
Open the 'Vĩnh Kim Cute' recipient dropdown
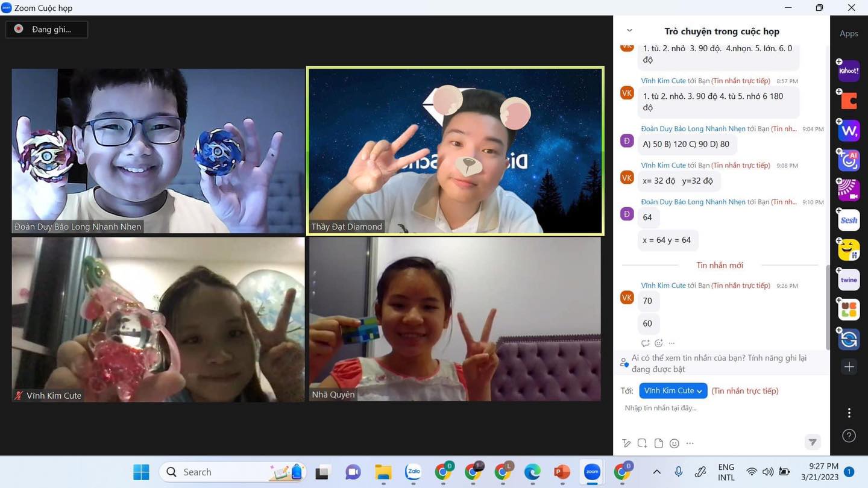(x=673, y=390)
